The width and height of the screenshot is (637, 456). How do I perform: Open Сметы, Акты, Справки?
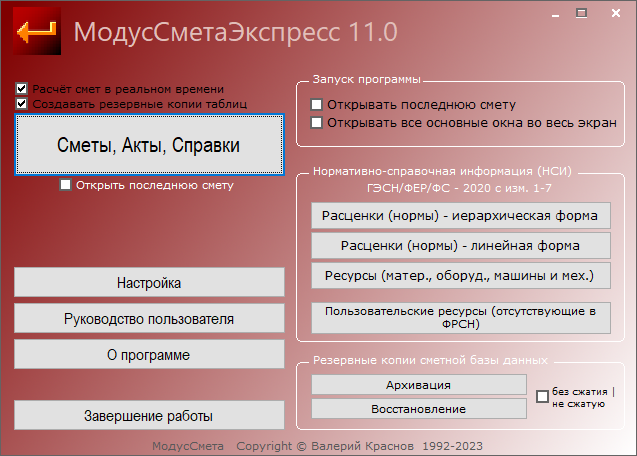[x=150, y=145]
